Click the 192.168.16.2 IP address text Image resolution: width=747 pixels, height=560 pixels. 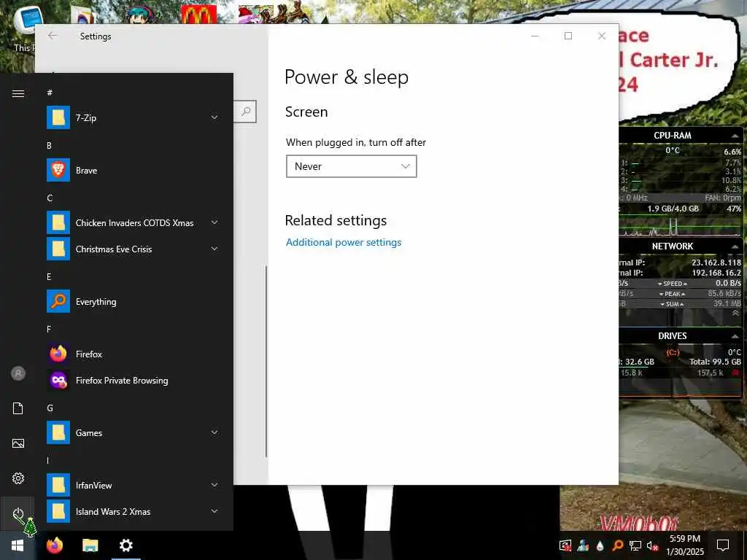click(716, 273)
